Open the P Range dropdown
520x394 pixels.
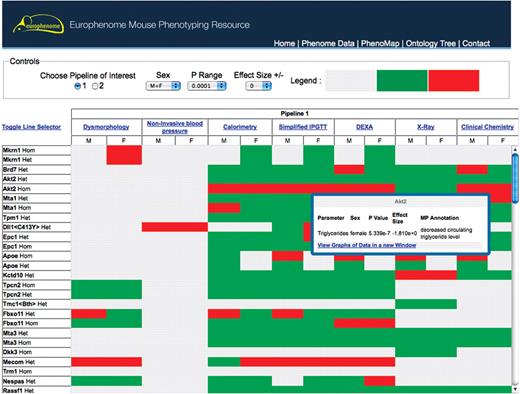click(x=207, y=86)
